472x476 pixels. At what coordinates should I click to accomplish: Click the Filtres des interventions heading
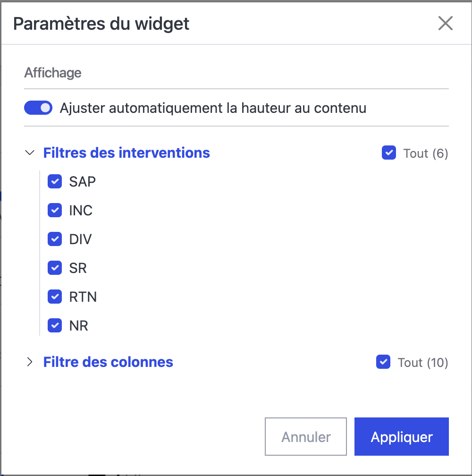(126, 153)
